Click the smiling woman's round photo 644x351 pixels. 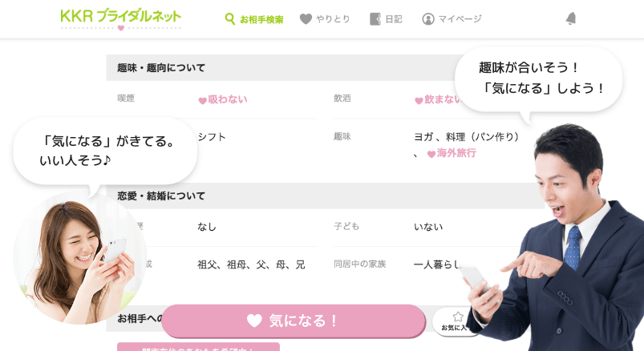(79, 258)
